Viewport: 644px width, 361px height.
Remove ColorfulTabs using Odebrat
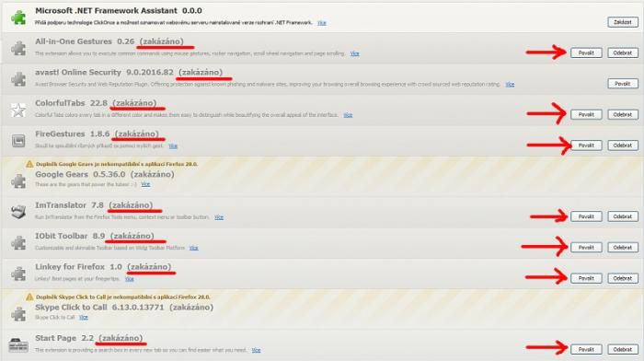tap(623, 114)
